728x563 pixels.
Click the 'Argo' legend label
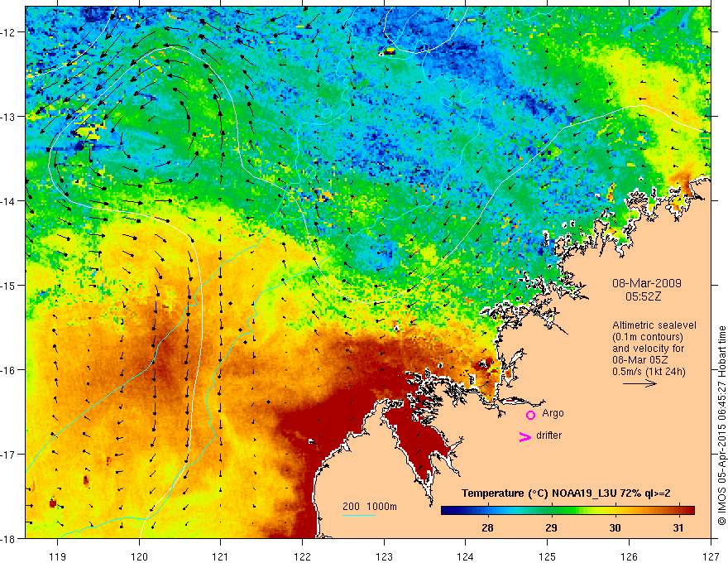553,413
